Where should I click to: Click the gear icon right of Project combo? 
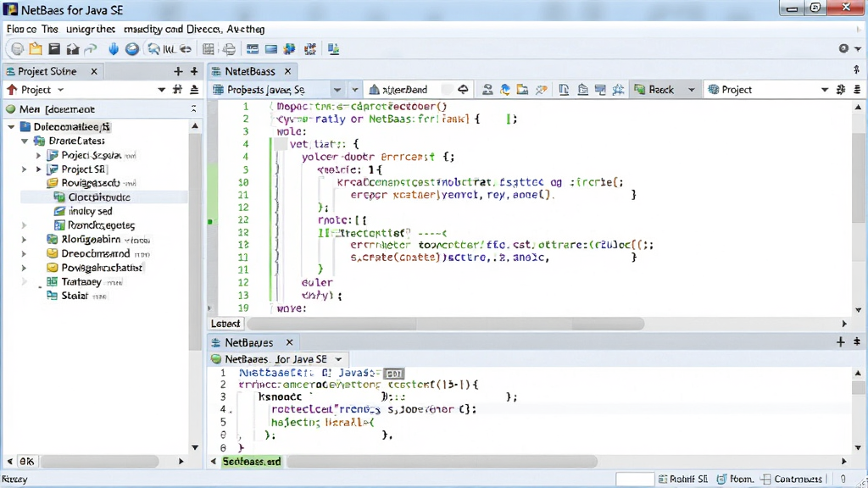click(841, 89)
